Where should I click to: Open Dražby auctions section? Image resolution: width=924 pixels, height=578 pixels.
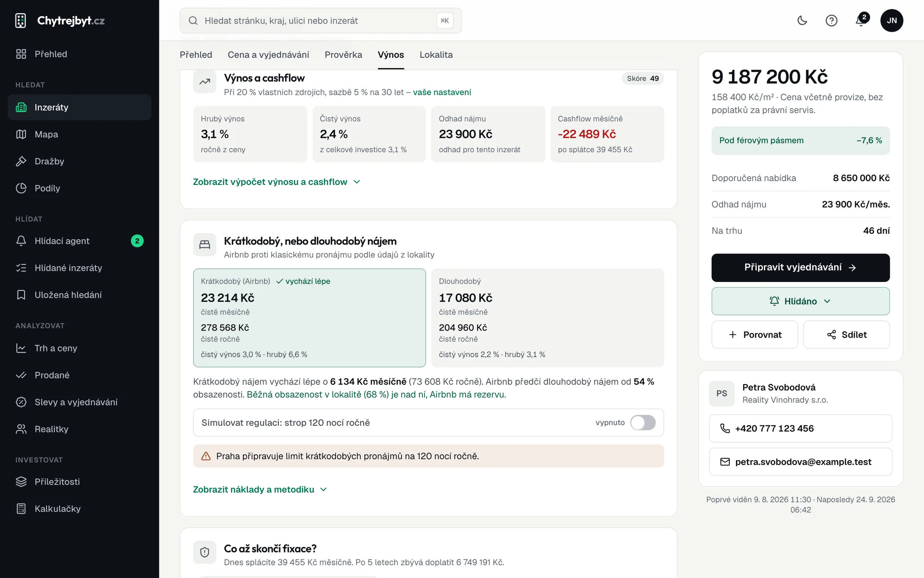point(79,161)
